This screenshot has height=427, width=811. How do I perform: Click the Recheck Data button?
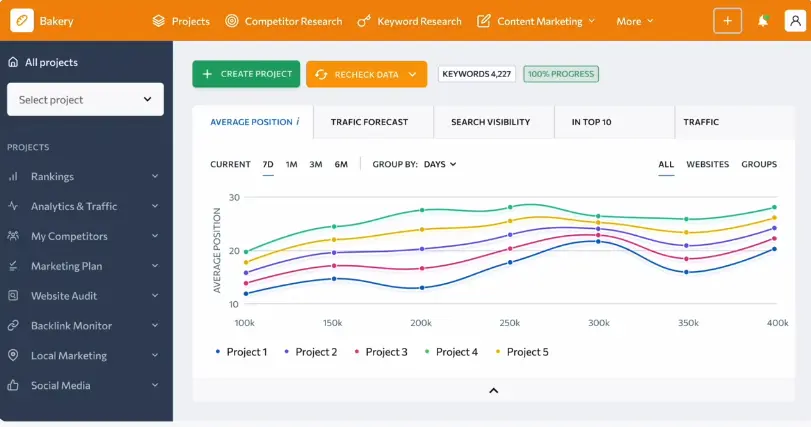tap(367, 74)
